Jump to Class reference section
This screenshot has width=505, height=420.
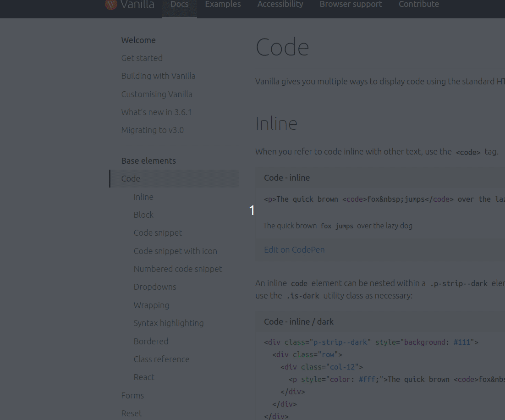tap(161, 359)
